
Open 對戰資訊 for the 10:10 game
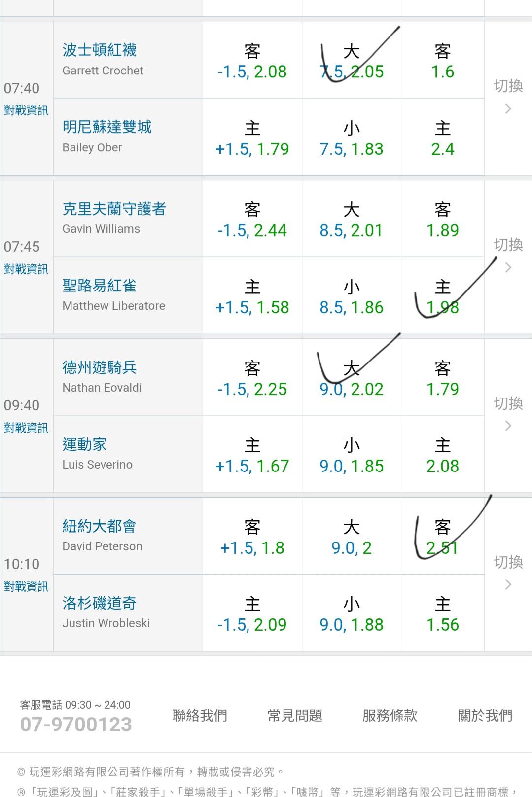click(26, 587)
